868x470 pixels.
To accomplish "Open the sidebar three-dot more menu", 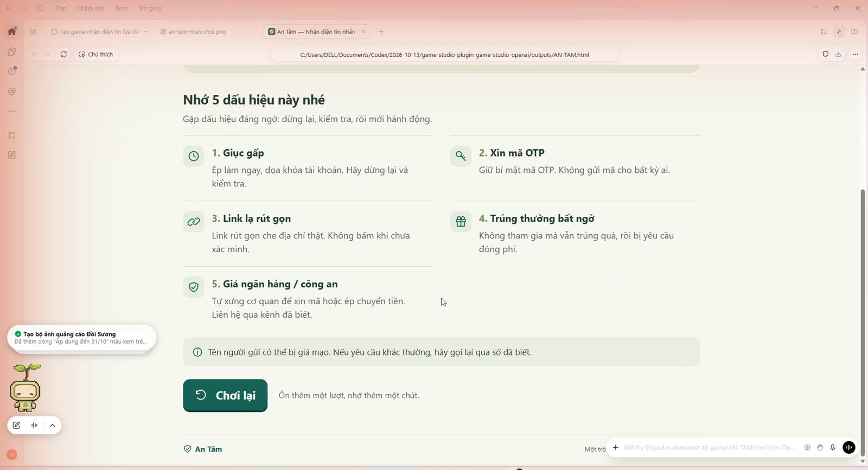I will (11, 111).
